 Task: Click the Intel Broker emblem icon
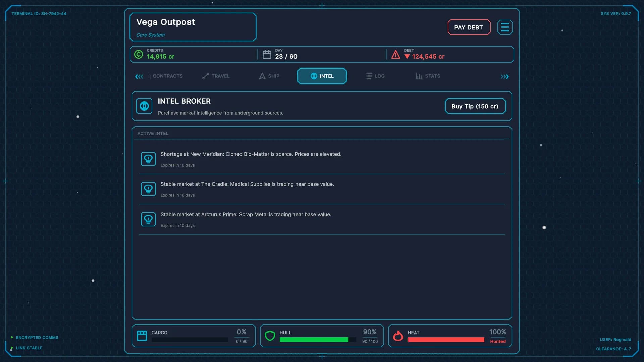click(x=144, y=106)
